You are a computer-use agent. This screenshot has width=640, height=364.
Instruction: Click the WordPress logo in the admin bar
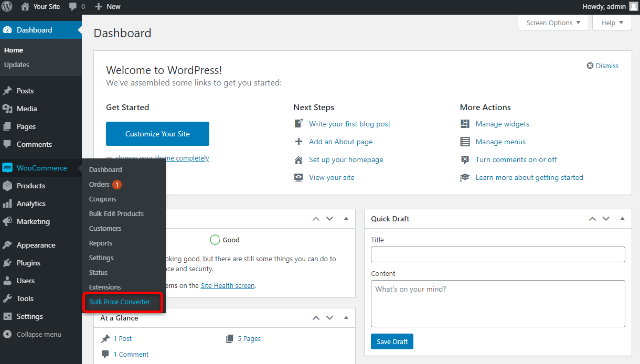pos(7,7)
